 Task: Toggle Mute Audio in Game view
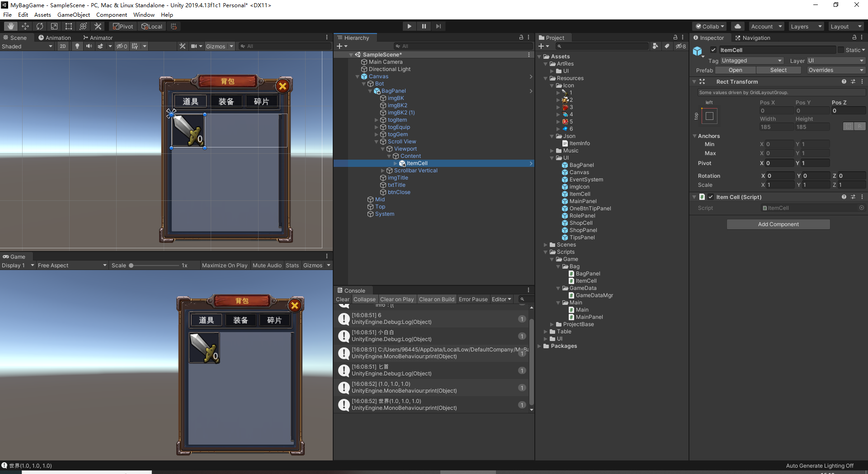[267, 265]
